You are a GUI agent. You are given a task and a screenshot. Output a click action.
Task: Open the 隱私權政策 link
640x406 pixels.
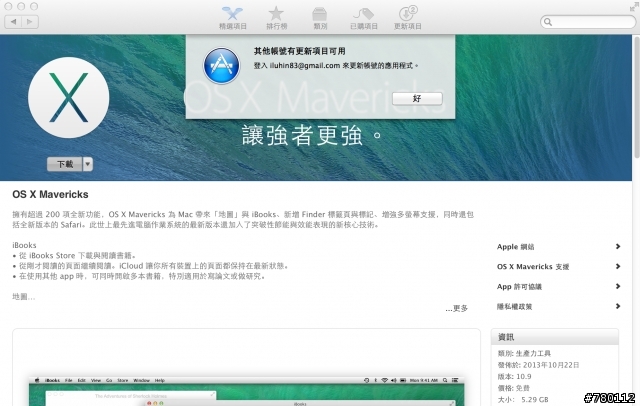pyautogui.click(x=514, y=306)
